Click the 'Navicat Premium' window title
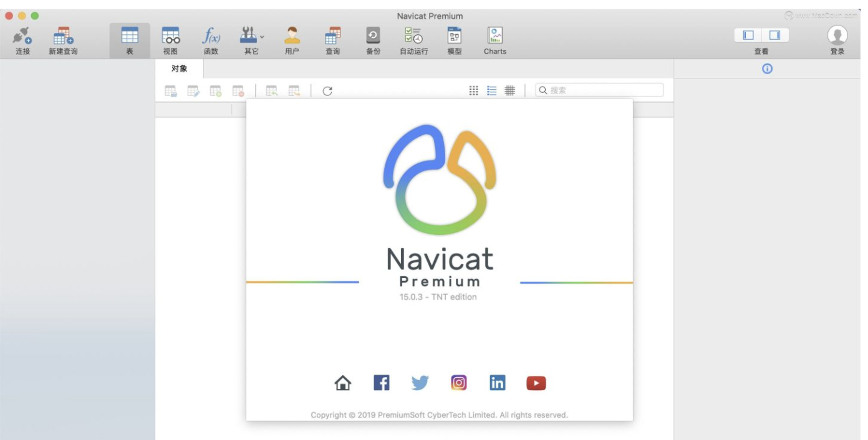This screenshot has width=868, height=440. pos(430,16)
